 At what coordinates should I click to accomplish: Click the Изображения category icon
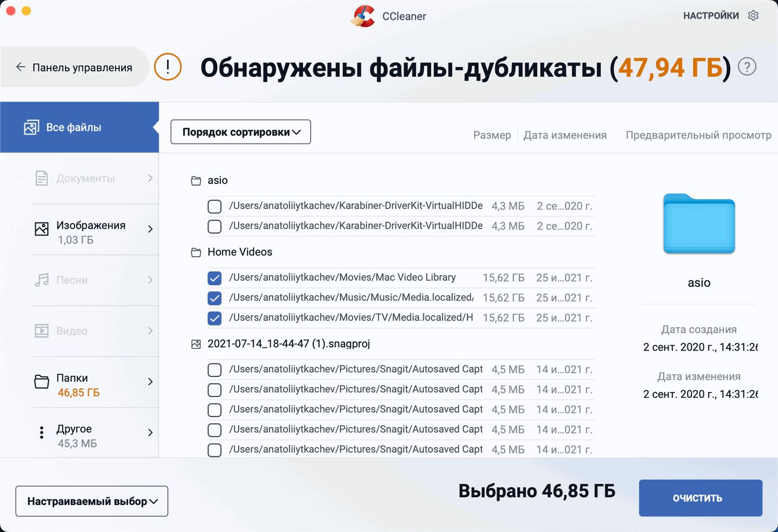pyautogui.click(x=41, y=229)
